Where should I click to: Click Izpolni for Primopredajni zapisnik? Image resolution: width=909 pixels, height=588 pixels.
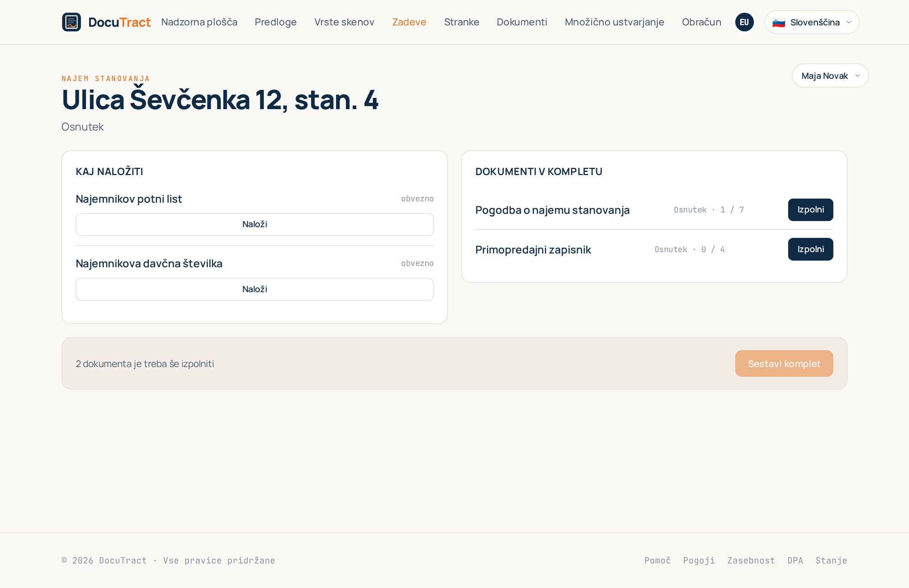pyautogui.click(x=811, y=249)
